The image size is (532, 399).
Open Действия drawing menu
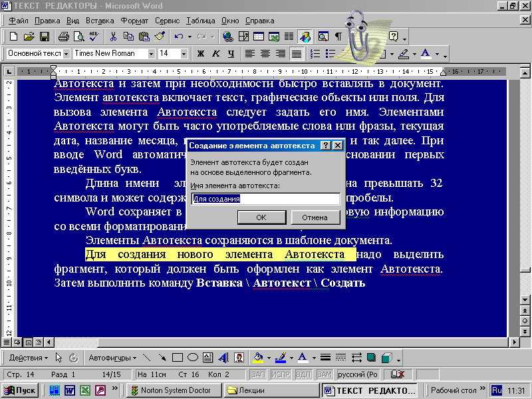pyautogui.click(x=29, y=358)
